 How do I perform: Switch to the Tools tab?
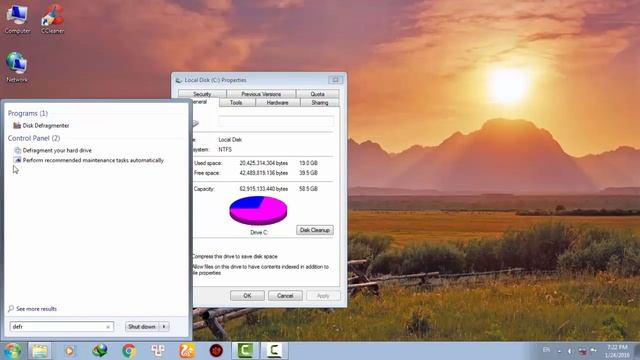pos(236,102)
